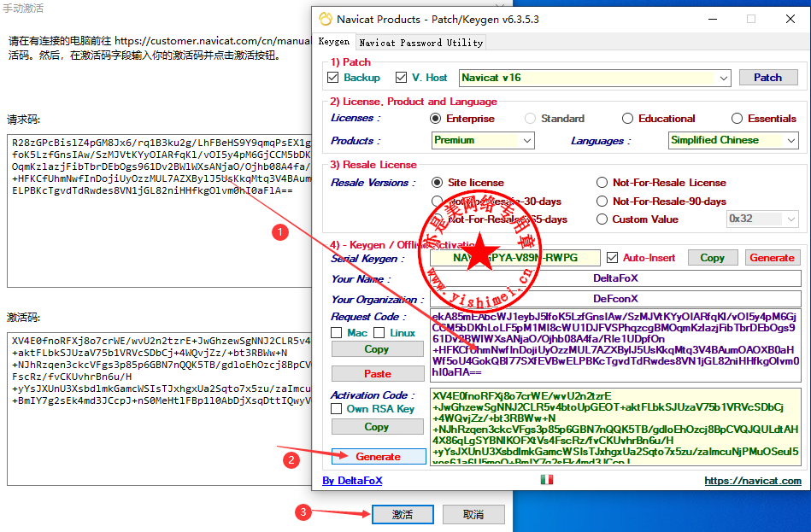The width and height of the screenshot is (811, 532).
Task: Select the Site license radio button
Action: [437, 183]
